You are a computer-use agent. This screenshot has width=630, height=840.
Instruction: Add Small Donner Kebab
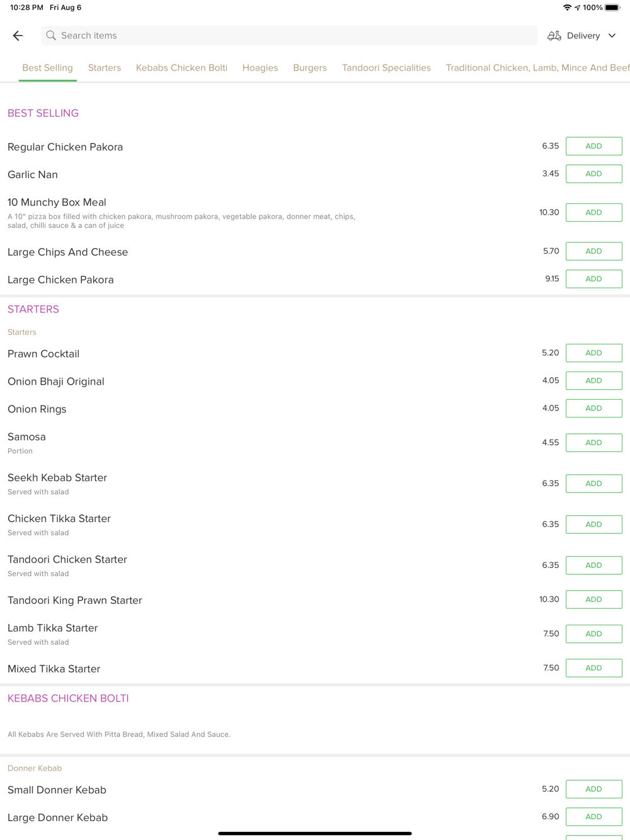[593, 789]
